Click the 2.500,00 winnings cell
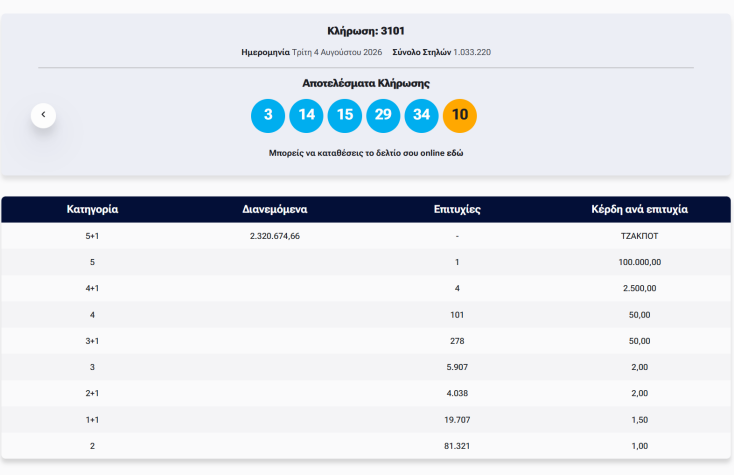734x475 pixels. [x=639, y=288]
